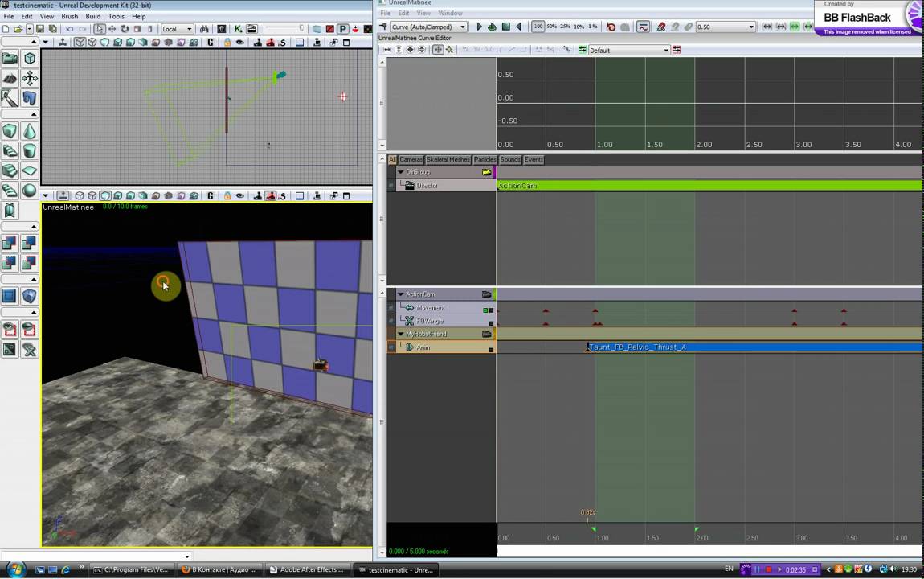Screen dimensions: 924x579
Task: Click the CSG Add icon
Action: pyautogui.click(x=10, y=242)
